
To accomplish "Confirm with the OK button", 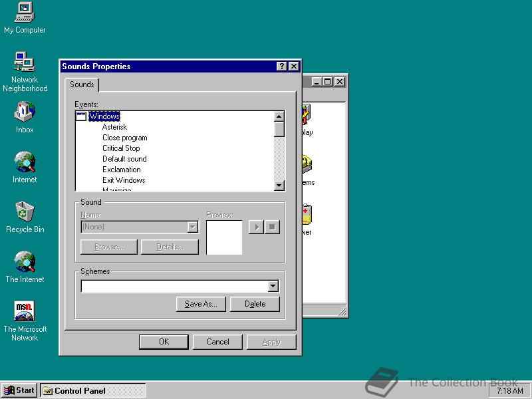I will 164,342.
